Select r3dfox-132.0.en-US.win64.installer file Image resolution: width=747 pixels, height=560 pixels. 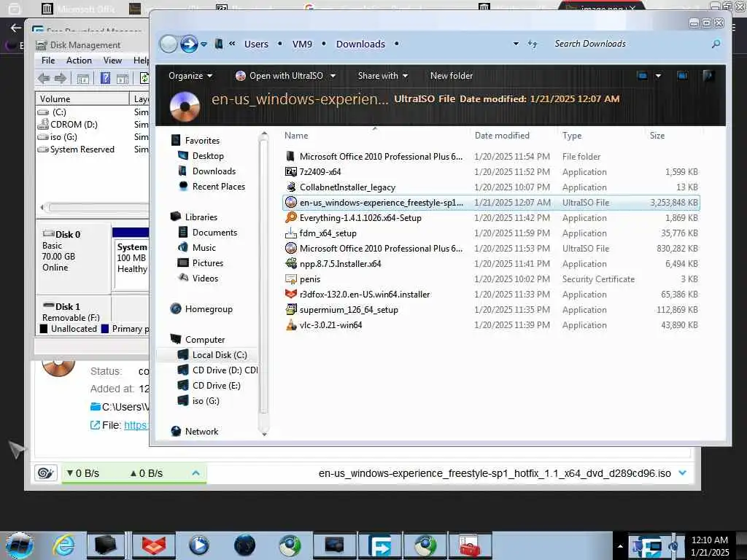pos(491,295)
